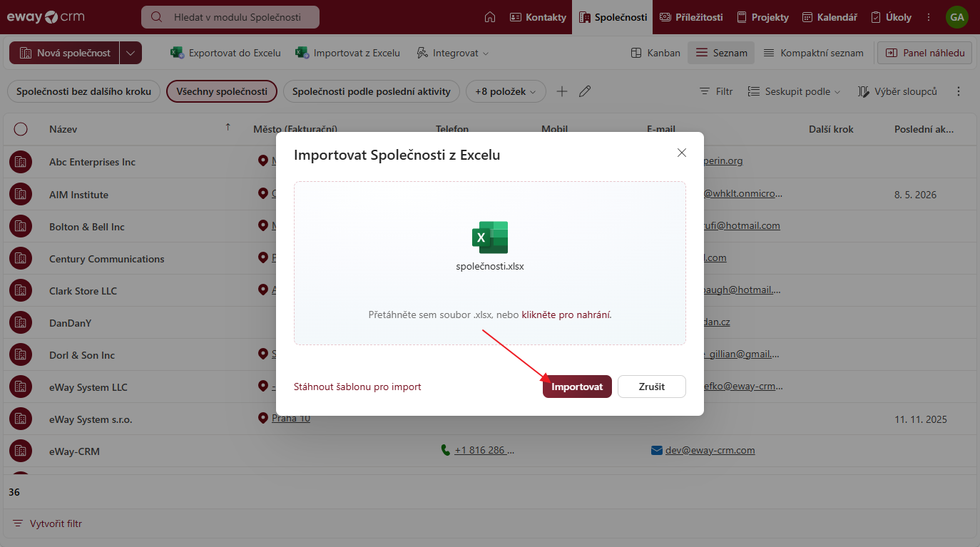Click the eWay System LLC company icon
The width and height of the screenshot is (980, 547).
pyautogui.click(x=21, y=387)
